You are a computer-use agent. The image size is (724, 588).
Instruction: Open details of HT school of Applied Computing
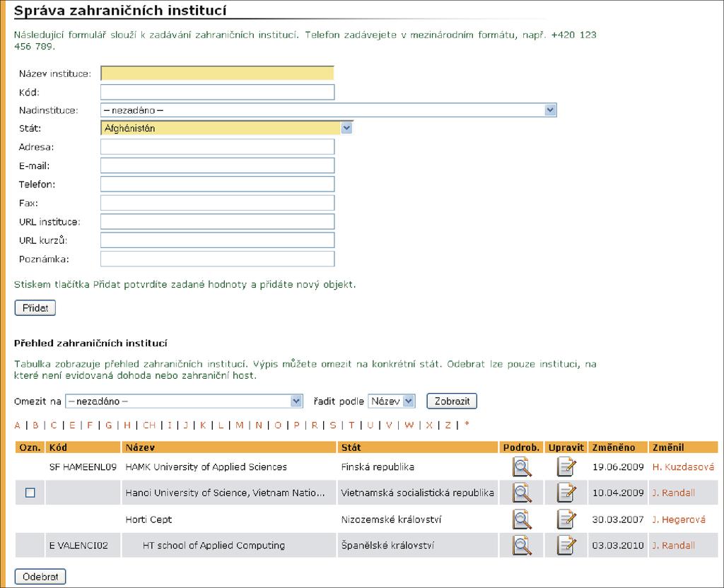point(522,545)
